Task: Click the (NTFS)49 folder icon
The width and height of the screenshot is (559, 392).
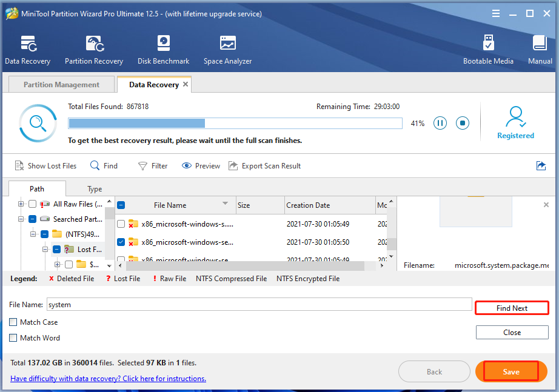Action: 57,234
